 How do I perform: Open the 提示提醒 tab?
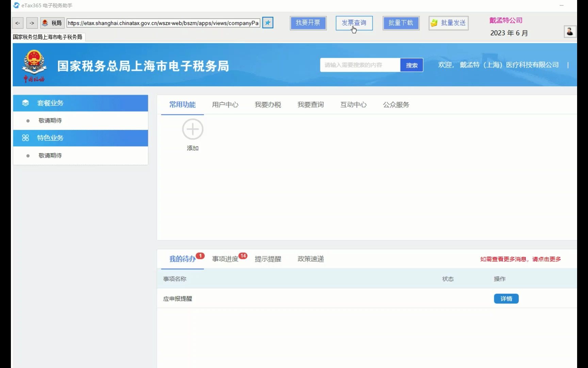point(268,259)
